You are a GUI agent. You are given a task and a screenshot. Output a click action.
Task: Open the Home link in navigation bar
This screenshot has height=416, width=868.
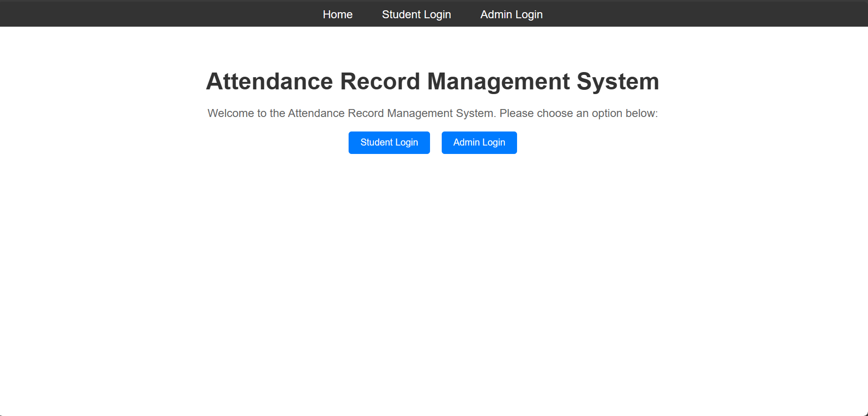pyautogui.click(x=337, y=15)
